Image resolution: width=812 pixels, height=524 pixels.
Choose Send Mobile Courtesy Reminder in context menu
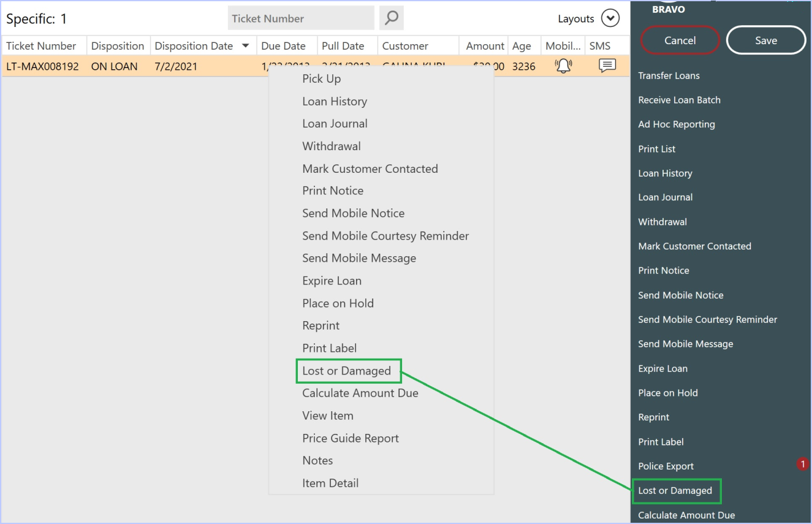[385, 236]
